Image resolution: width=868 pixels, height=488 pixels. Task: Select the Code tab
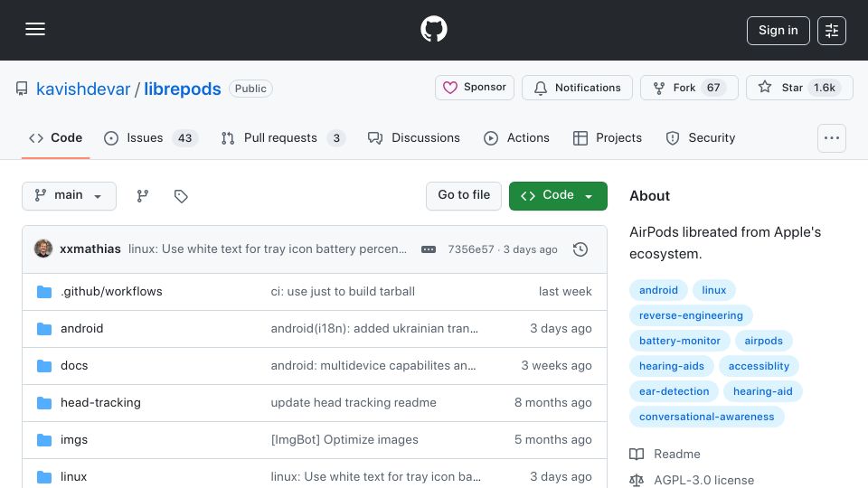point(55,137)
